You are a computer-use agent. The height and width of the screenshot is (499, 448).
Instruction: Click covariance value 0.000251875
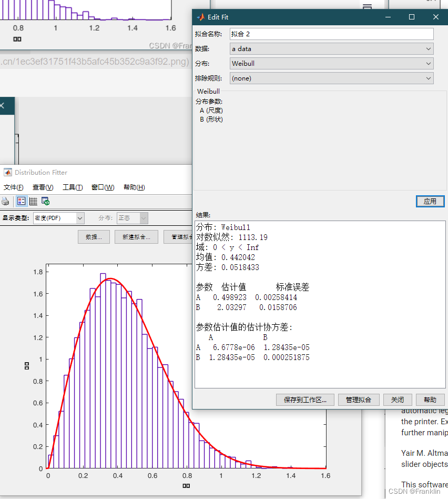pos(287,357)
